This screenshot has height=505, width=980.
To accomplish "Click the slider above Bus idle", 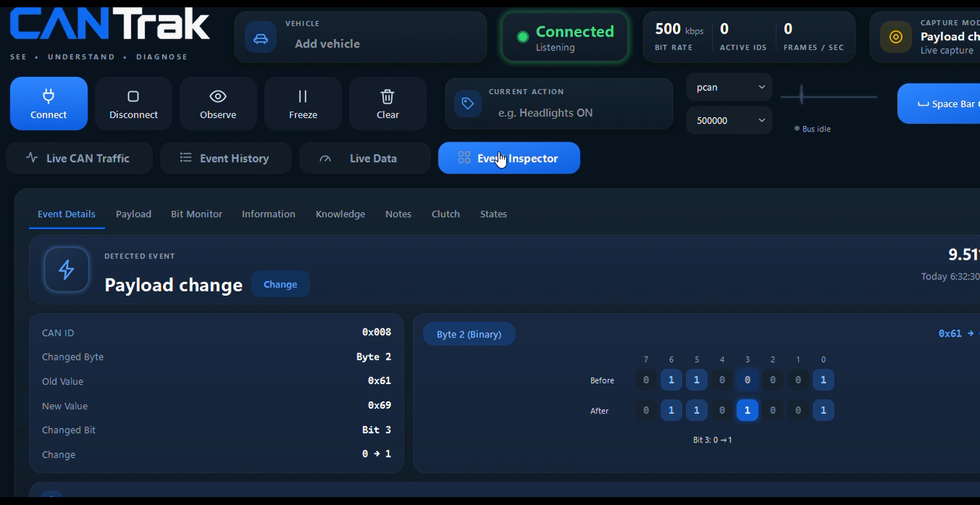I will click(x=829, y=95).
